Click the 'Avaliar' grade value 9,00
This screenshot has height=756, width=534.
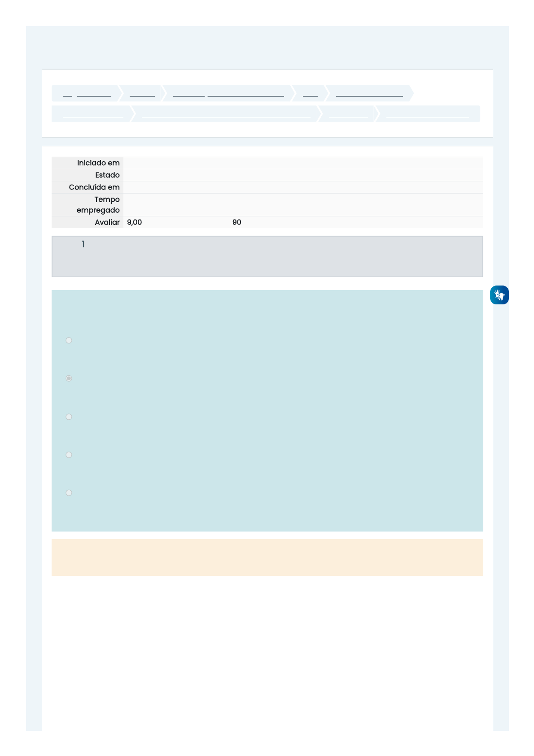(x=135, y=222)
